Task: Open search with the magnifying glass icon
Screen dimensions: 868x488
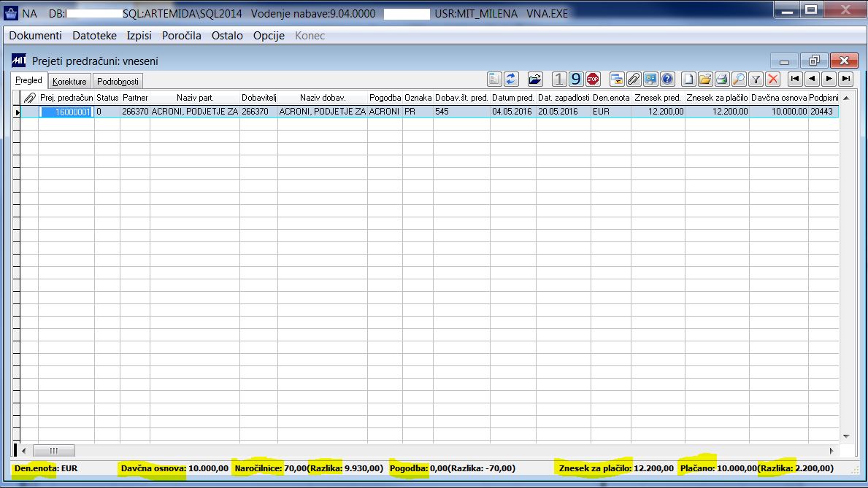Action: 739,79
